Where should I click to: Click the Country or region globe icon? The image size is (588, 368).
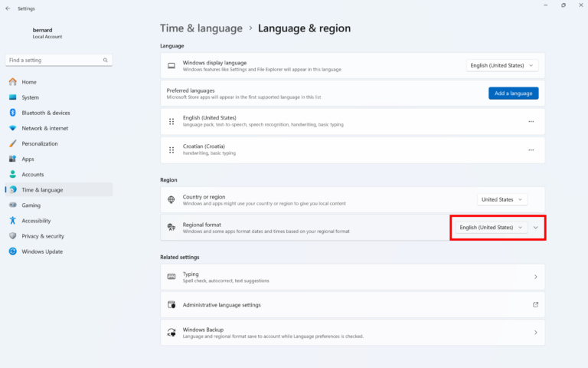[171, 200]
